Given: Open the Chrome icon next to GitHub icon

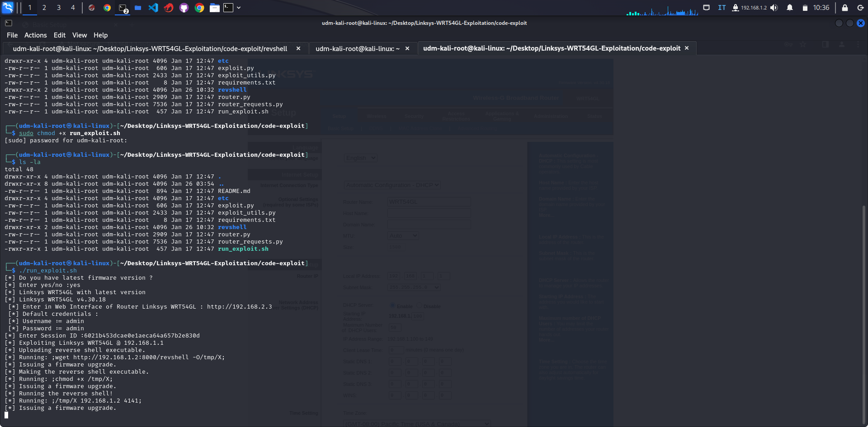Looking at the screenshot, I should coord(199,8).
